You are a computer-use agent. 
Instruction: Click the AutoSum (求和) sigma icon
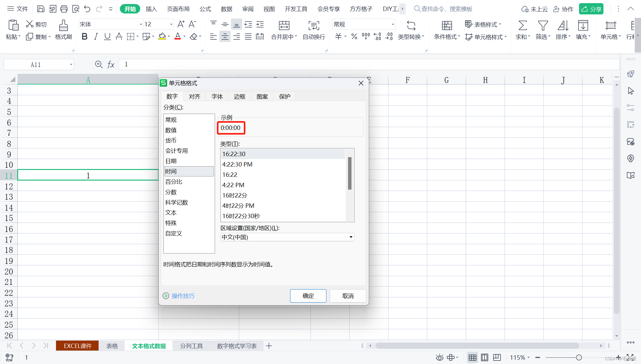[x=522, y=26]
